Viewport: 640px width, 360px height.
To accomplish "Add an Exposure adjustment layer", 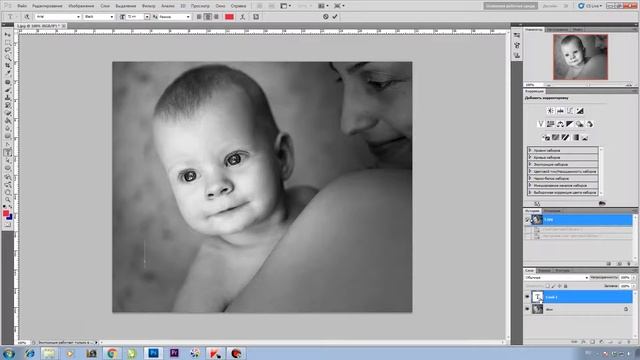I will [580, 111].
